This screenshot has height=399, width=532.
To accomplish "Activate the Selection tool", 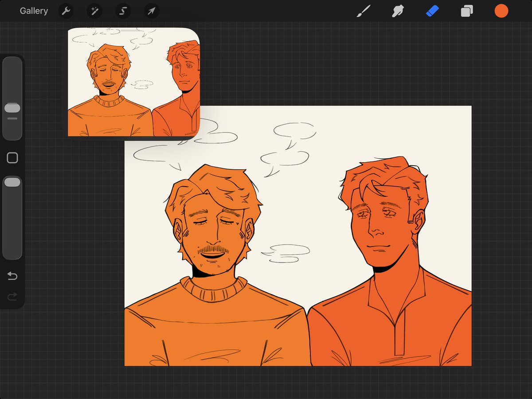I will tap(123, 11).
